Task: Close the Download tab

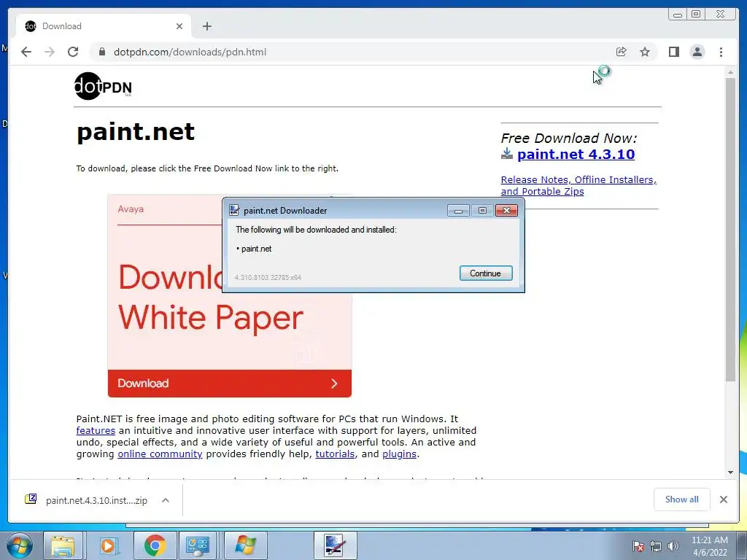Action: pos(179,26)
